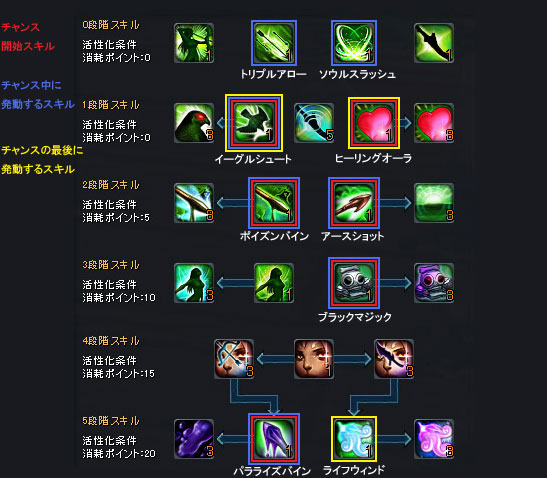Select the イーグルシュート eagle skill icon
This screenshot has height=478, width=547.
tap(254, 123)
